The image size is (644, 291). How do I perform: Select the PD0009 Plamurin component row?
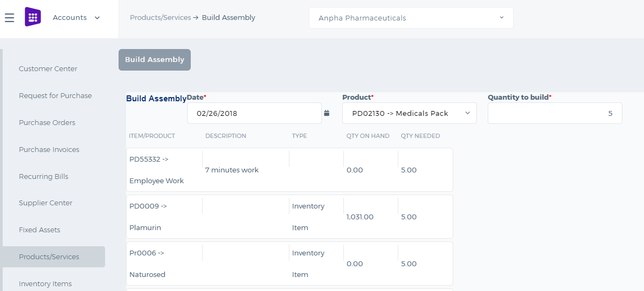(289, 217)
